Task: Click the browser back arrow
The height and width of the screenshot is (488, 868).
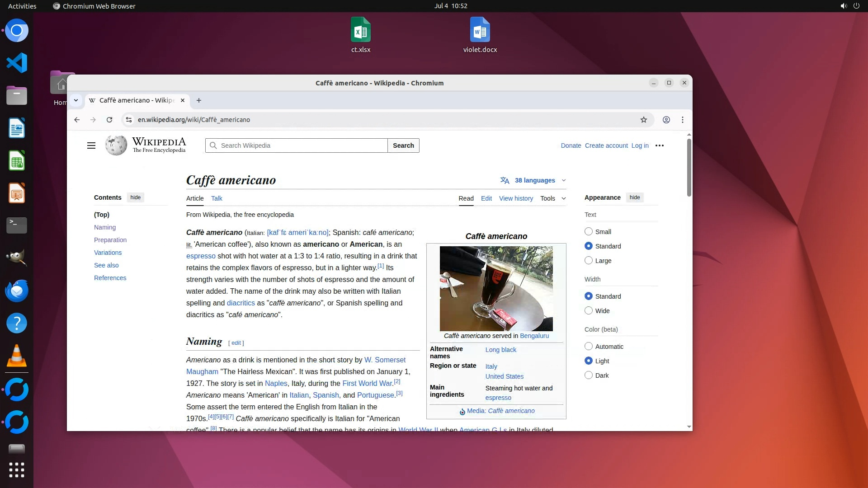Action: tap(77, 120)
